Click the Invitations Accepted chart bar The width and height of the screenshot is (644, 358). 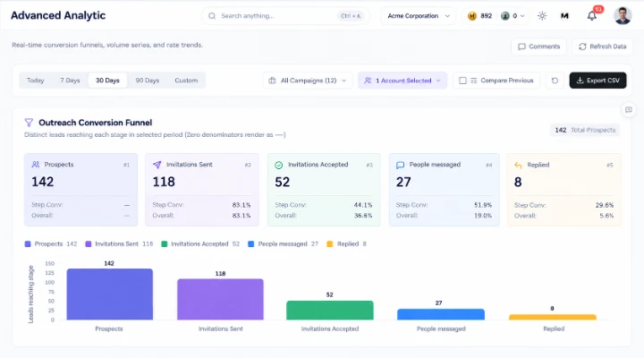[330, 311]
